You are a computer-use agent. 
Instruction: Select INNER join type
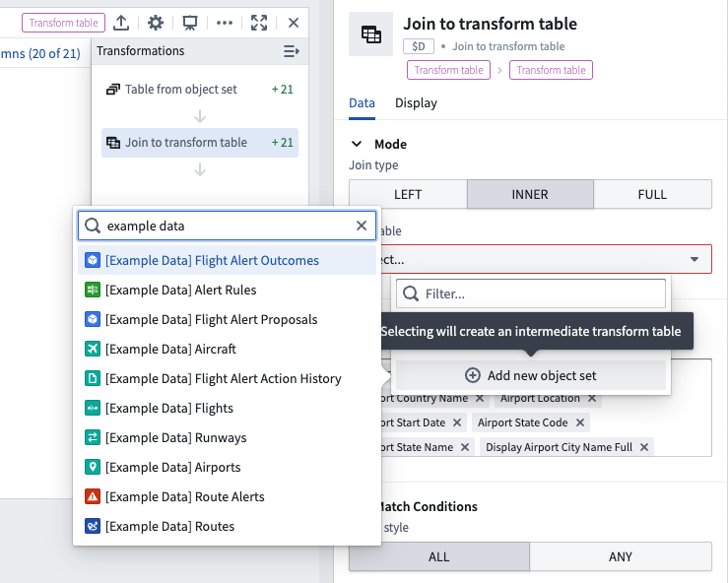pos(530,194)
